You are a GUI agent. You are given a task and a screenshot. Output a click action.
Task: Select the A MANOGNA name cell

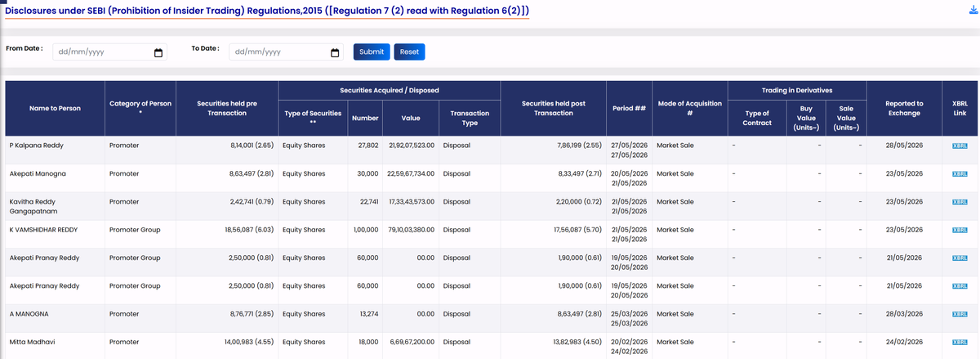56,318
